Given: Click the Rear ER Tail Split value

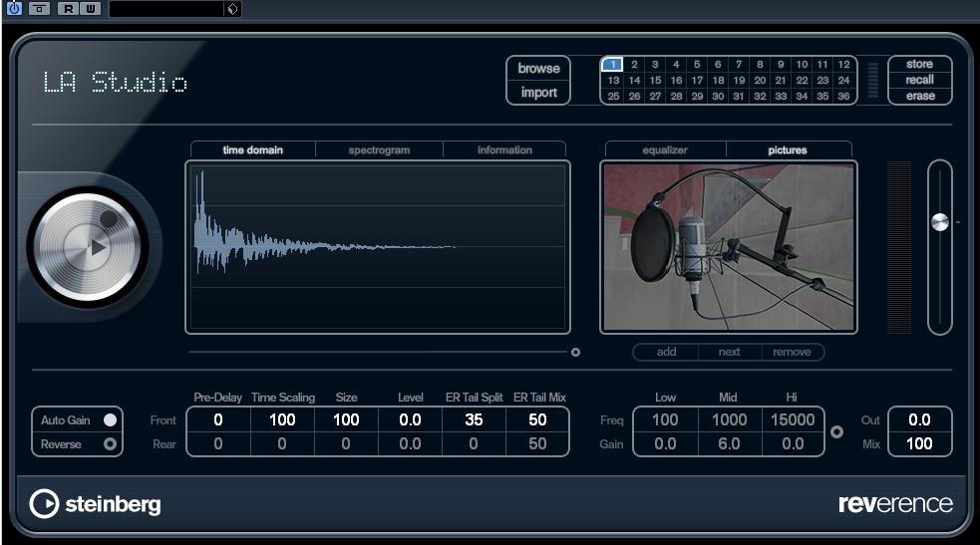Looking at the screenshot, I should coord(474,443).
